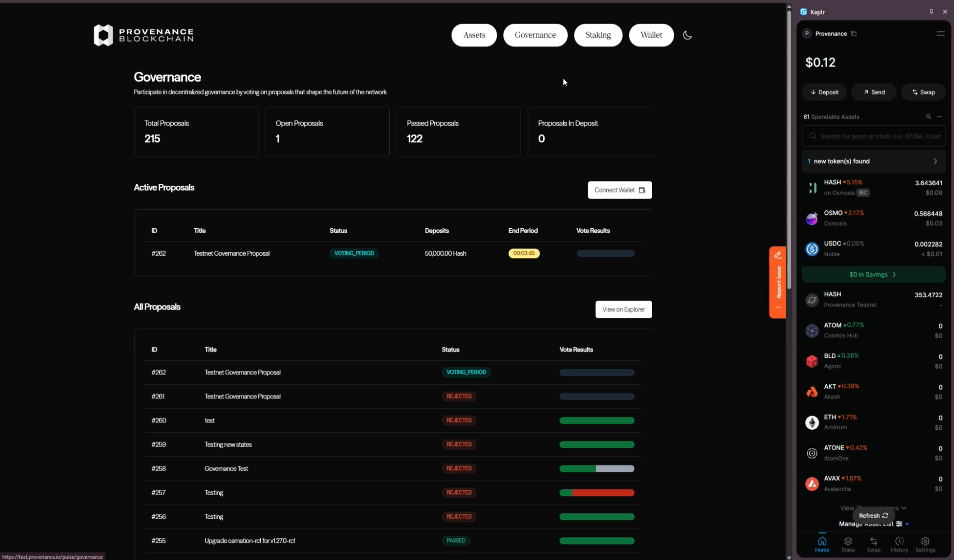Click vote results bar for proposal #257
Viewport: 954px width, 560px height.
coord(596,493)
